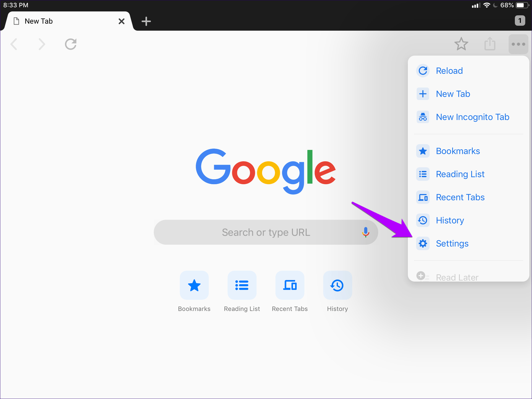Close the New Tab tab
The width and height of the screenshot is (532, 399).
122,21
